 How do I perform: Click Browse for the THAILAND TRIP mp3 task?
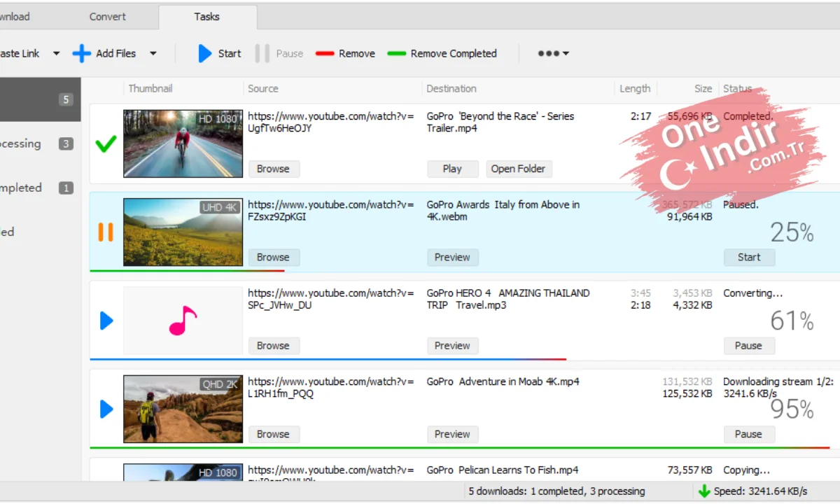click(x=273, y=345)
